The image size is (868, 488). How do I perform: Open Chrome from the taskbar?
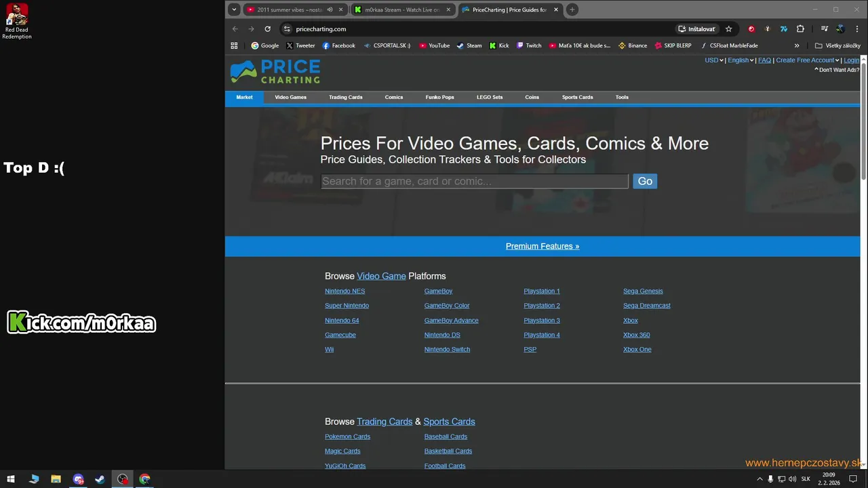coord(144,479)
